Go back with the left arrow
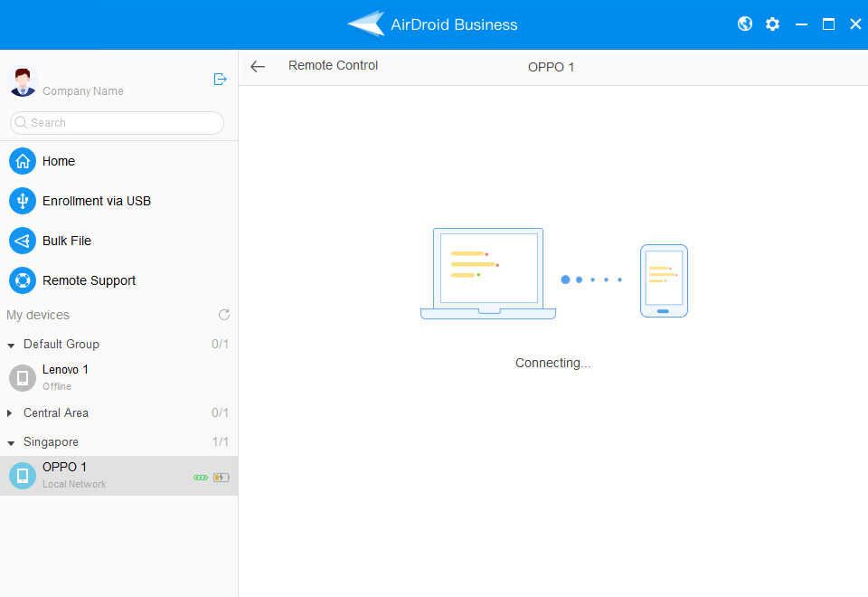Screen dimensions: 868x597 tap(258, 66)
